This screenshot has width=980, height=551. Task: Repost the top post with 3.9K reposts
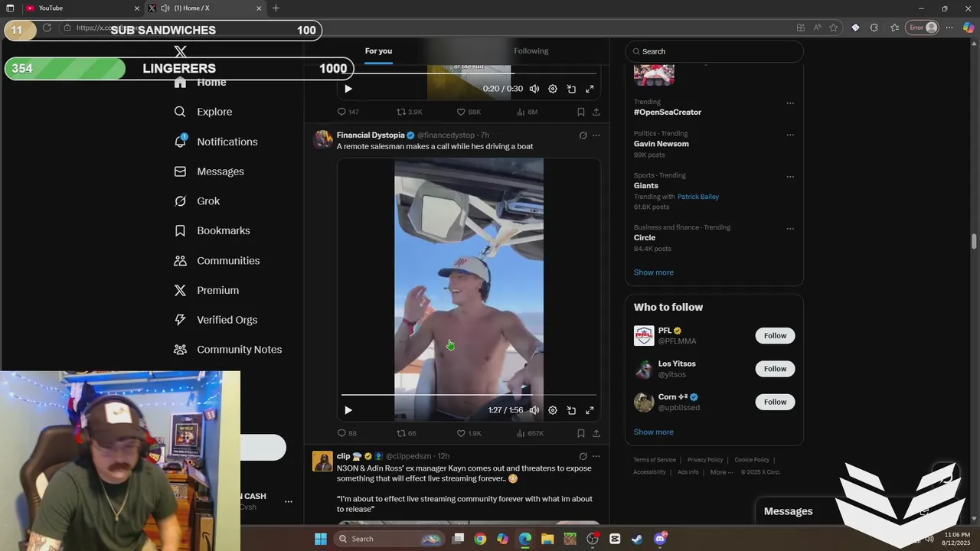click(x=409, y=112)
